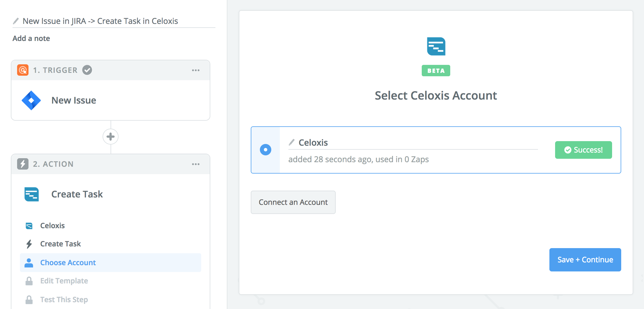The image size is (644, 309).
Task: Click the lightning bolt Action header icon
Action: (x=23, y=164)
